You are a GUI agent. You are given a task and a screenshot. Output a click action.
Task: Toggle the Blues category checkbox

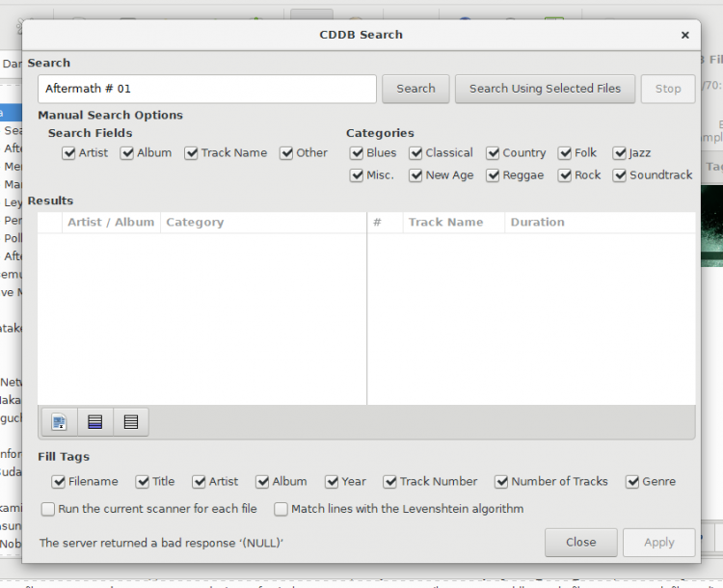tap(357, 153)
